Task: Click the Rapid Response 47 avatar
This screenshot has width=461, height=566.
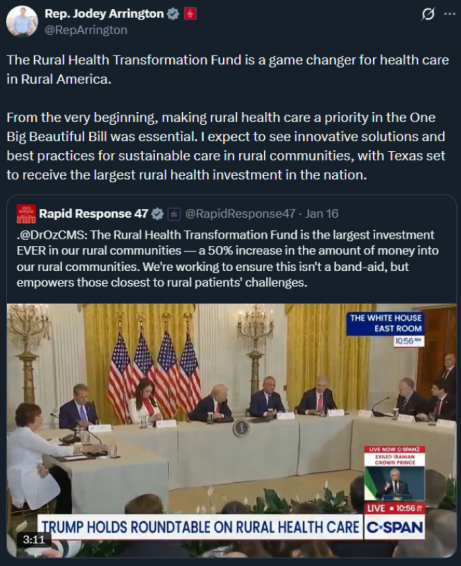Action: [x=26, y=214]
